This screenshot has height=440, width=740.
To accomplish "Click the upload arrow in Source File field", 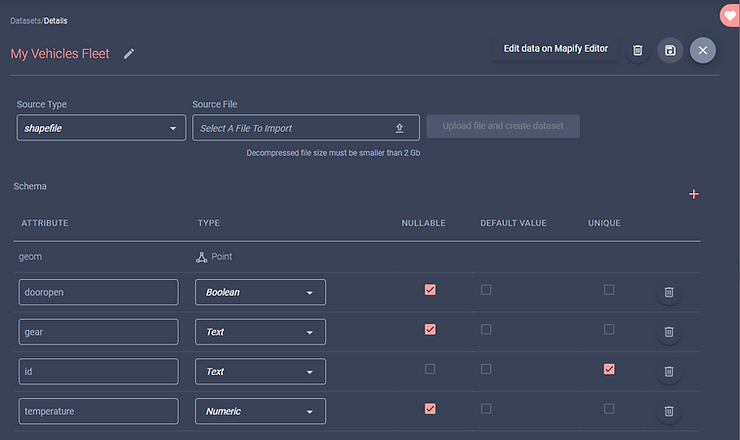I will point(399,128).
